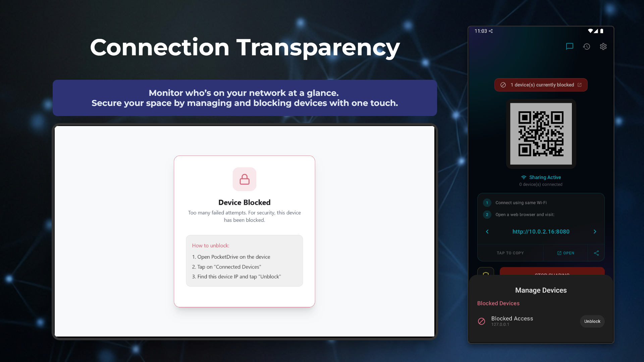
Task: Click the http://10.0.2.16:8080 address link
Action: (541, 232)
